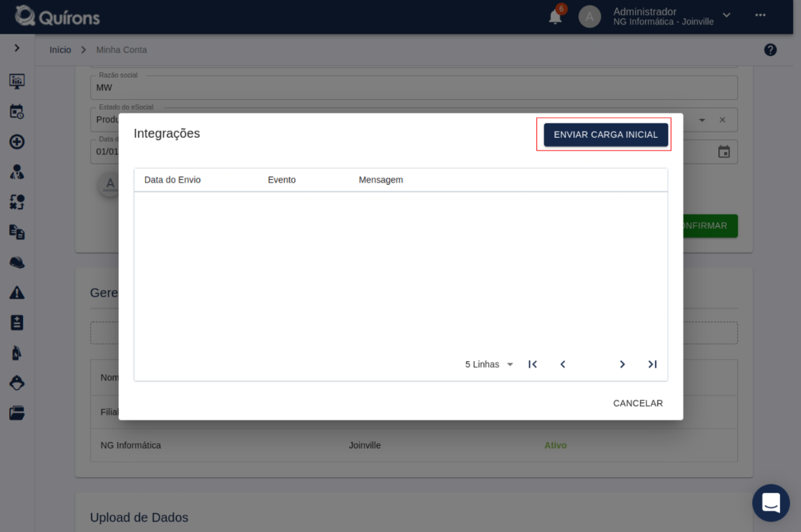
Task: Click the Mensagem column header
Action: (381, 180)
